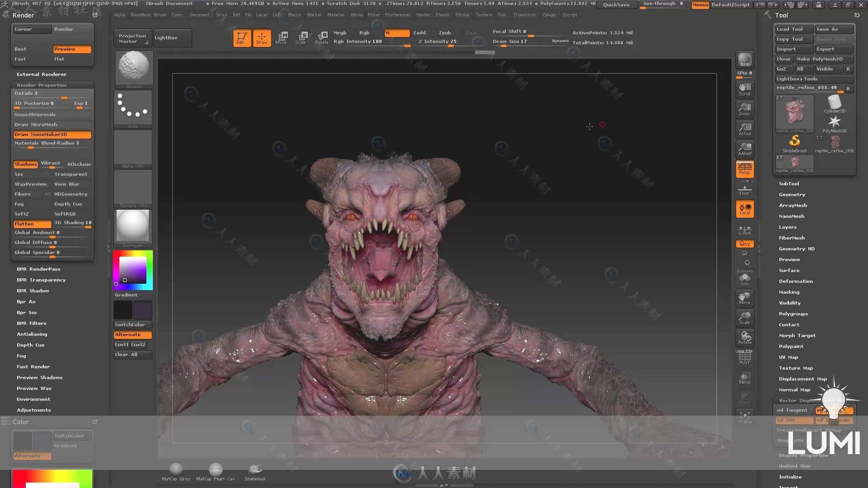Viewport: 868px width, 488px height.
Task: Toggle Shadows render option
Action: [x=25, y=164]
